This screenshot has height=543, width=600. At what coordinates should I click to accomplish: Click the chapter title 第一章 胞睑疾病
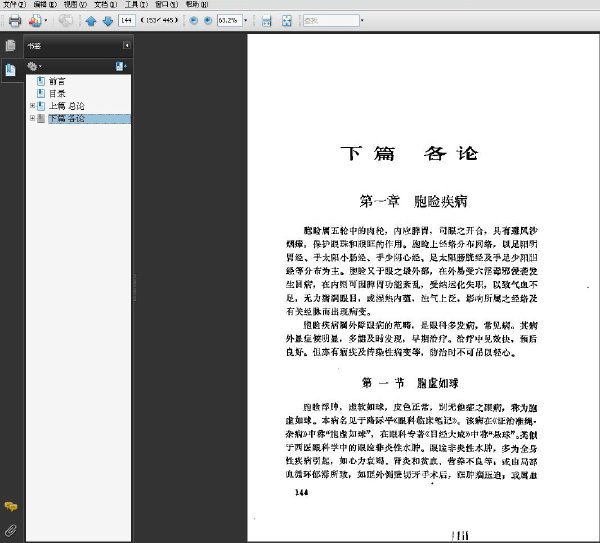pos(413,201)
